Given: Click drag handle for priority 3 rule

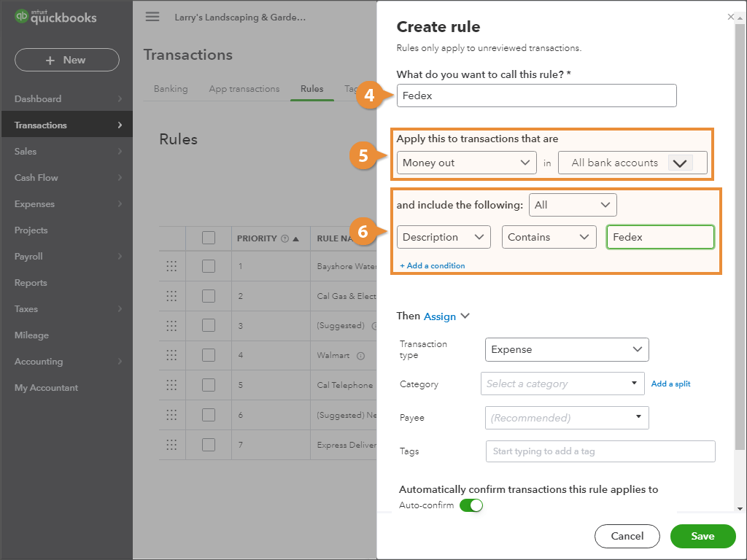Looking at the screenshot, I should point(171,326).
